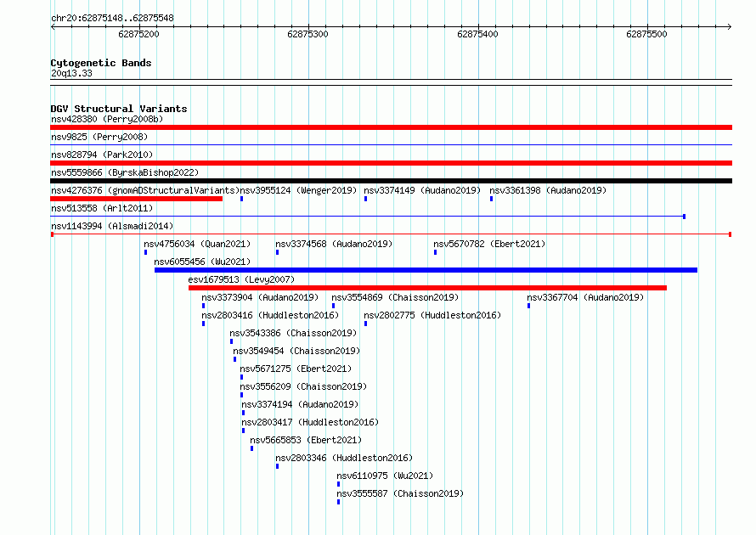756x535 pixels.
Task: Click the blue marker under nsv3373904
Action: [204, 306]
